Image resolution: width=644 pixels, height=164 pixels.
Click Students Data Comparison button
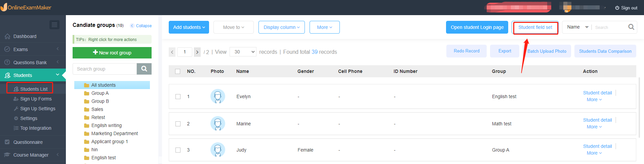(x=605, y=51)
